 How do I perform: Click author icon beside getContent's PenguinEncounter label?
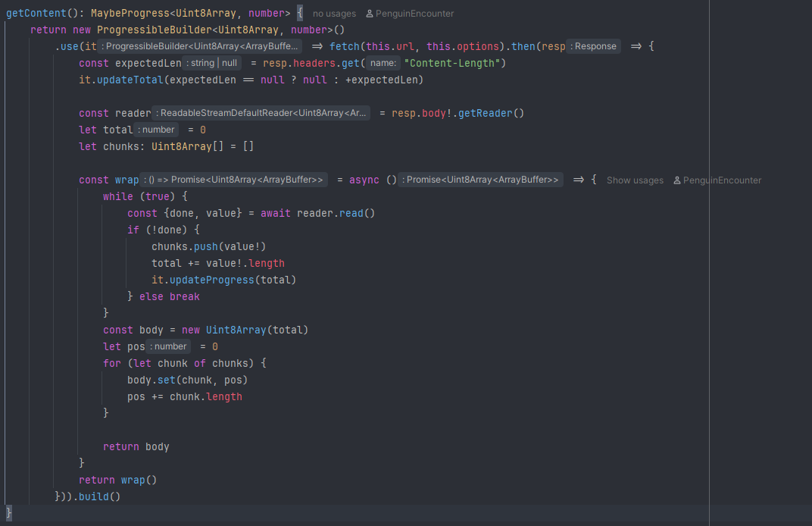(369, 14)
